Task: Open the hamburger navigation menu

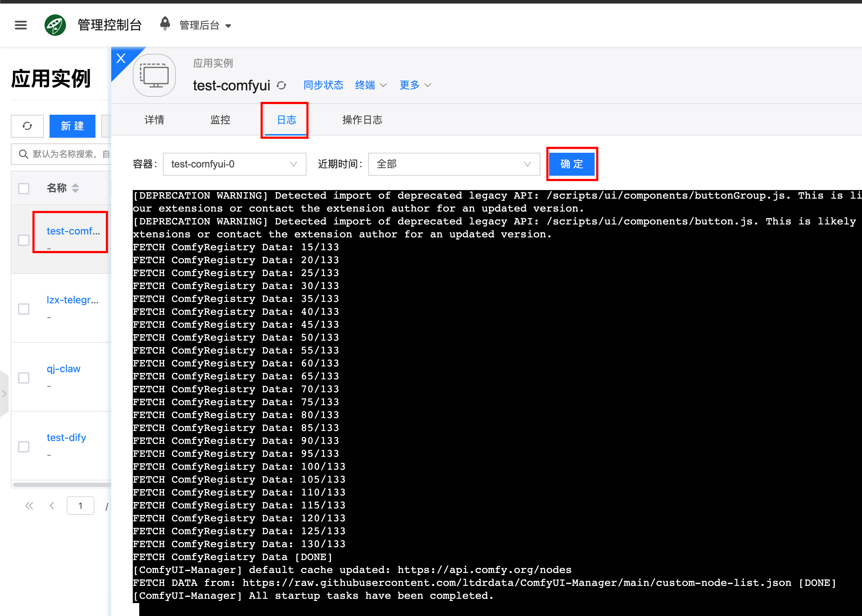Action: [x=20, y=25]
